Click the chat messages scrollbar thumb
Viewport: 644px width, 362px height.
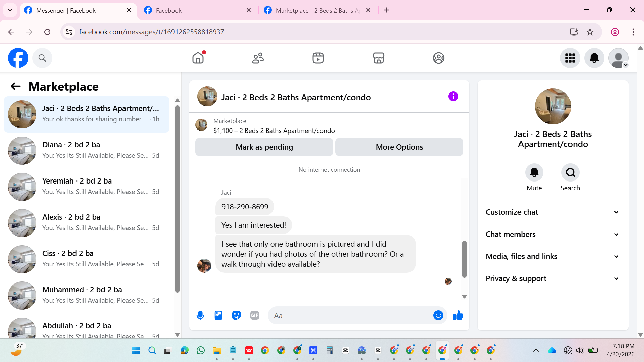point(464,259)
